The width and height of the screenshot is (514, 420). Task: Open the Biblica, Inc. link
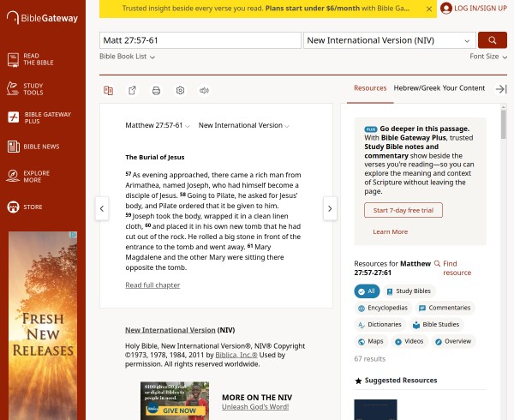tap(236, 355)
